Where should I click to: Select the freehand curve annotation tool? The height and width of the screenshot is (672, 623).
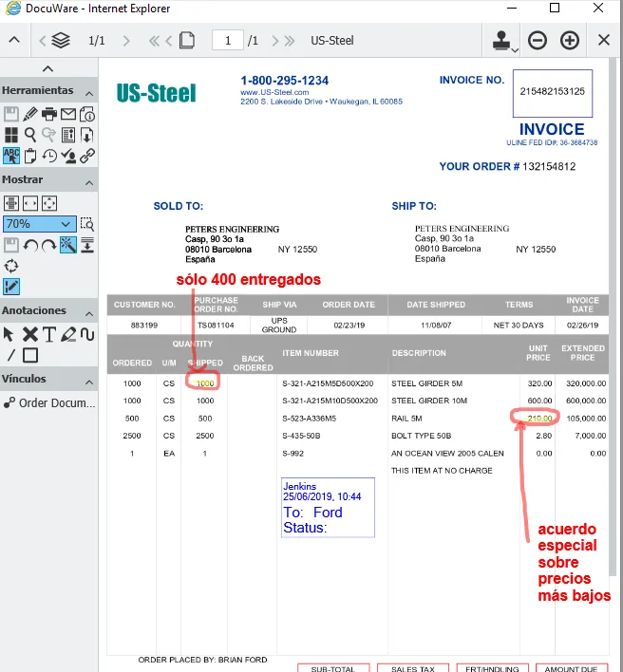(87, 334)
